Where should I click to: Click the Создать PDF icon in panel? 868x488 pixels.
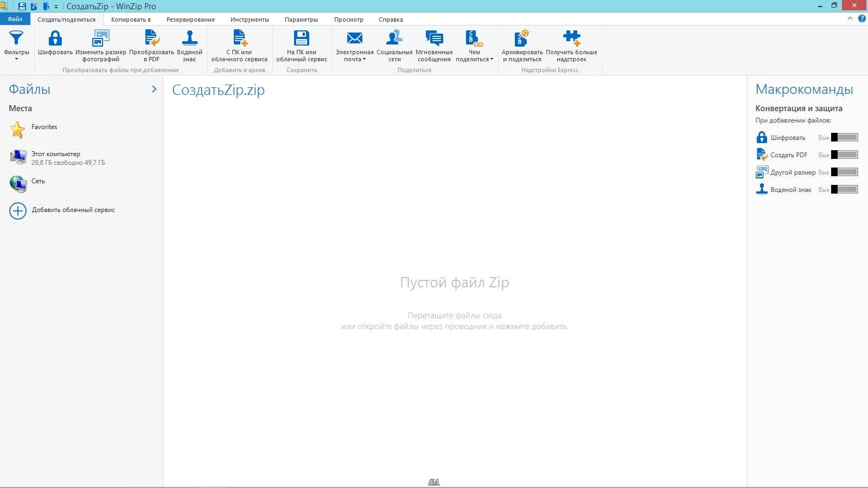point(762,155)
